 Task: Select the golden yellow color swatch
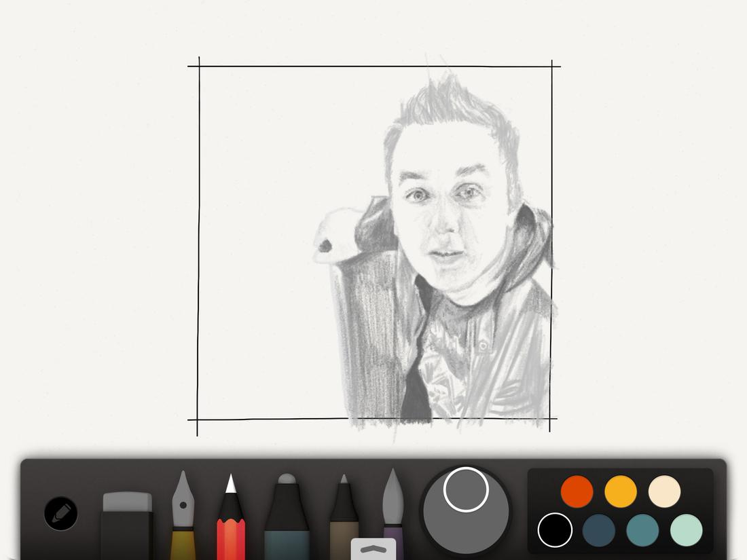(x=620, y=491)
